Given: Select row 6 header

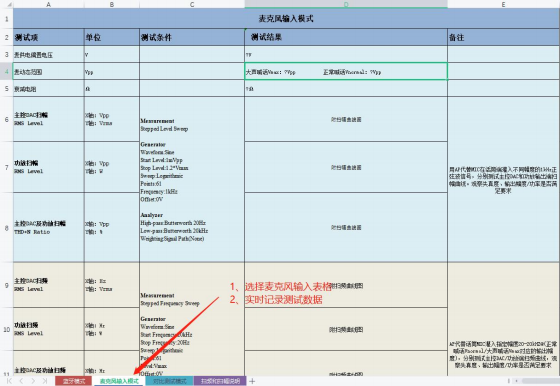Looking at the screenshot, I should point(6,119).
